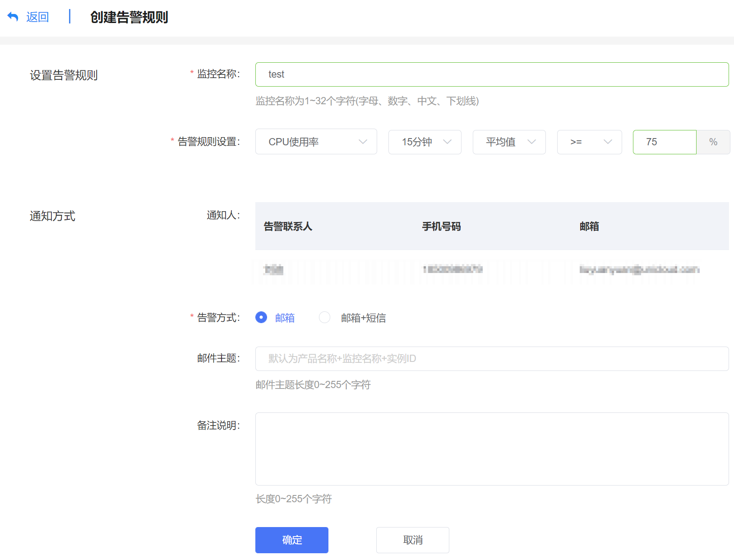Click the 监控名称 input containing test
This screenshot has width=734, height=560.
492,74
